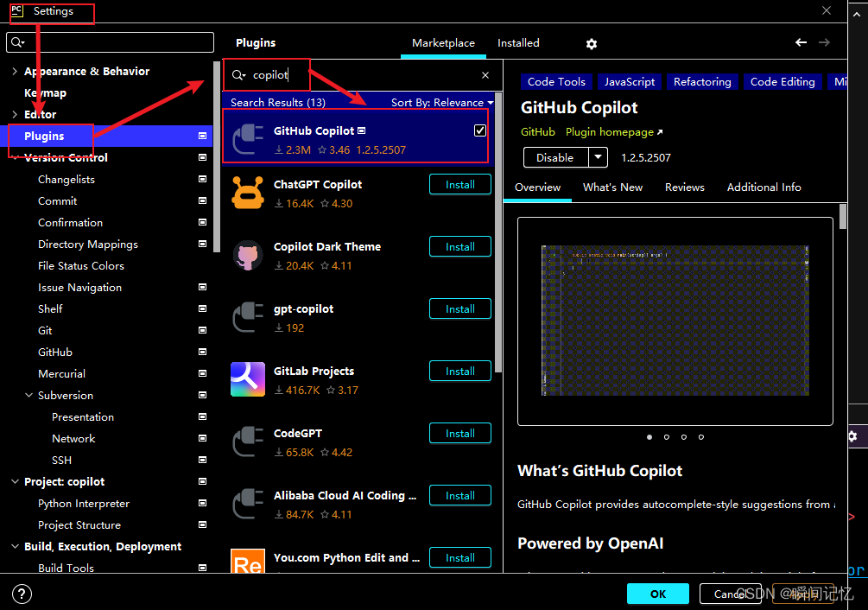The image size is (868, 610).
Task: Click the gpt-copilot plug icon
Action: point(248,317)
